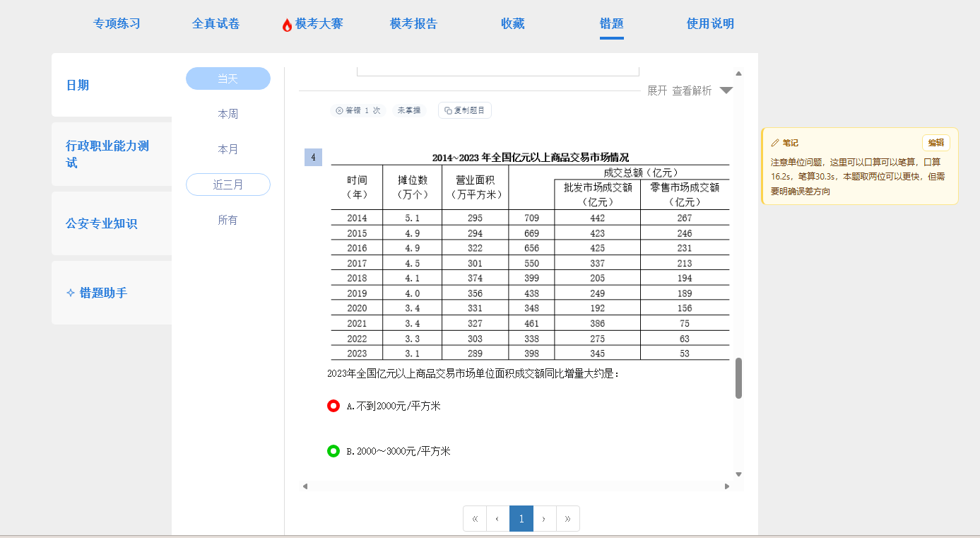The width and height of the screenshot is (980, 538).
Task: Go to the 专项练习 tab
Action: (x=117, y=23)
